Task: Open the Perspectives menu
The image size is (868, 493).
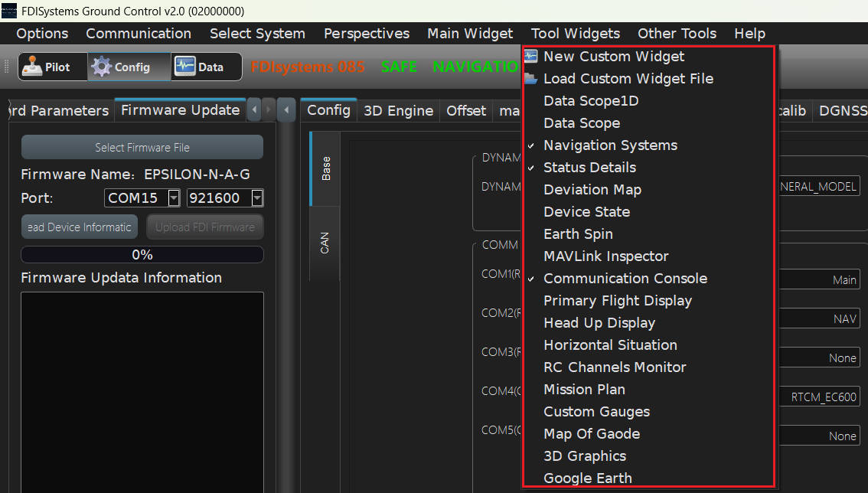Action: pyautogui.click(x=367, y=33)
